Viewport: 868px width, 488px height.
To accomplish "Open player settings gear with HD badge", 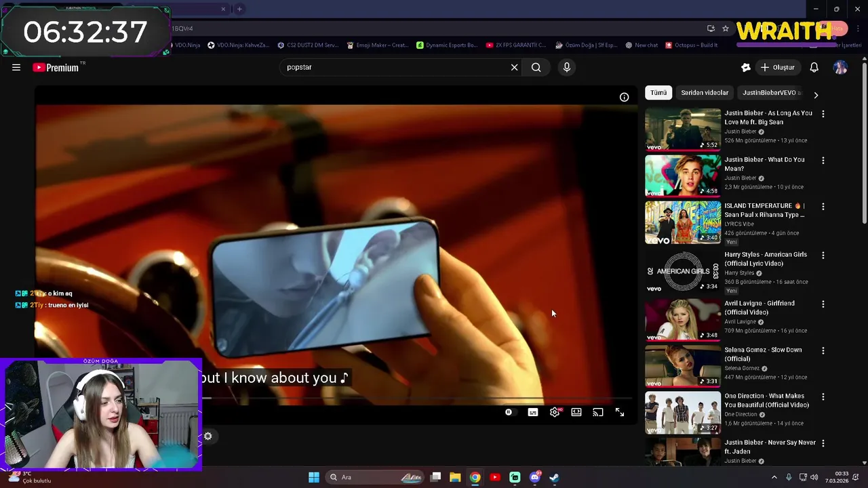I will point(555,412).
